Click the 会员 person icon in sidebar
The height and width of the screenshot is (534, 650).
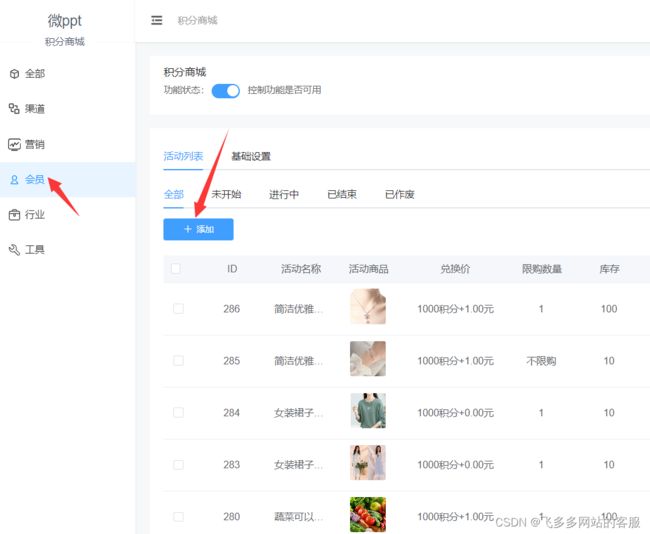tap(15, 180)
